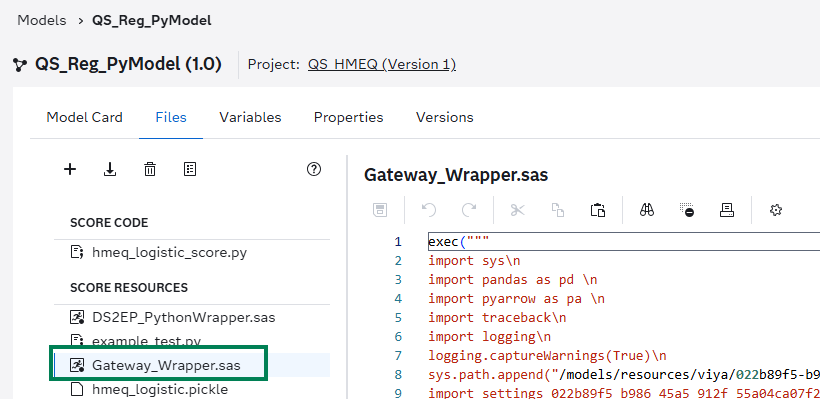Screen dimensions: 820x399
Task: Click the DS2EP_PythonWrapper.sas file icon
Action: pyautogui.click(x=77, y=317)
